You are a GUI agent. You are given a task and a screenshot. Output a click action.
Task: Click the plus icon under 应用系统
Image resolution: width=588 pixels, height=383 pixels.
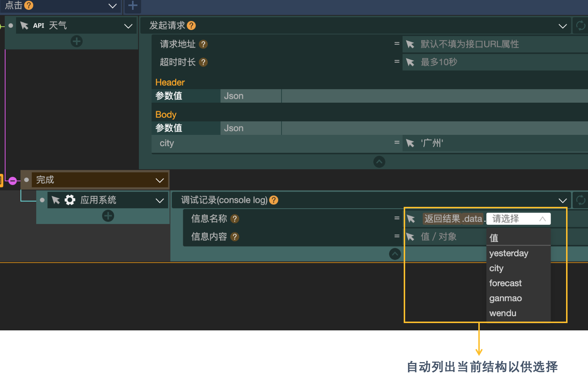click(108, 216)
